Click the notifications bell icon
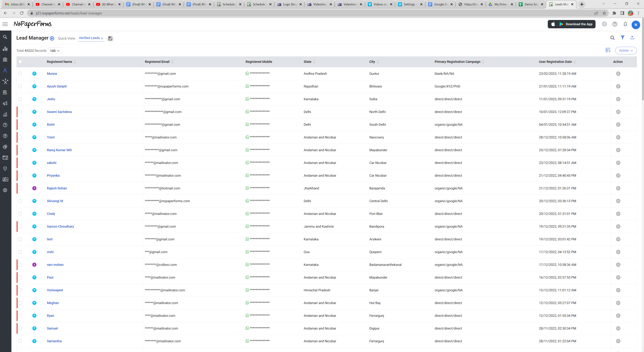Image resolution: width=644 pixels, height=352 pixels. [625, 24]
